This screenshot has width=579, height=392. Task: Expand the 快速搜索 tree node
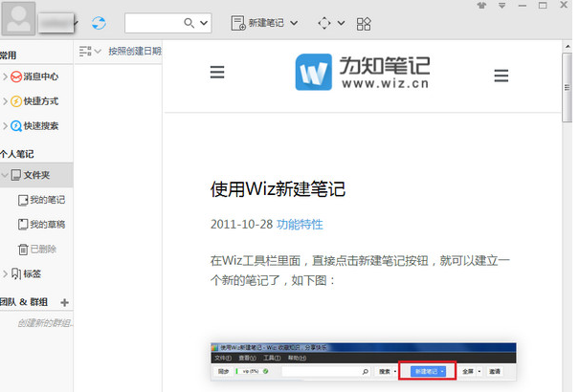5,126
